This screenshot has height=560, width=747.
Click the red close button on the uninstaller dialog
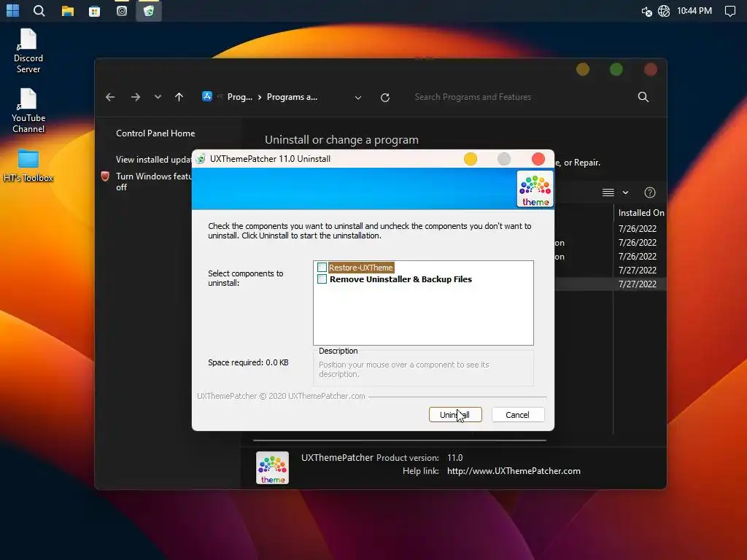tap(538, 159)
